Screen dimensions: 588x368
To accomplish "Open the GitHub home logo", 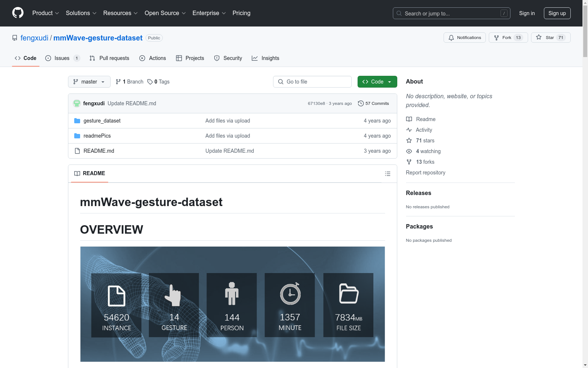I will [18, 13].
